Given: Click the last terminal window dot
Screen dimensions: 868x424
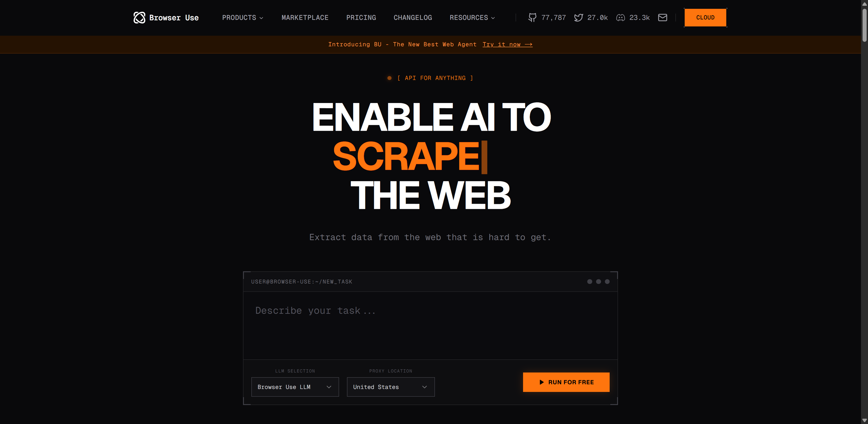Looking at the screenshot, I should tap(607, 281).
